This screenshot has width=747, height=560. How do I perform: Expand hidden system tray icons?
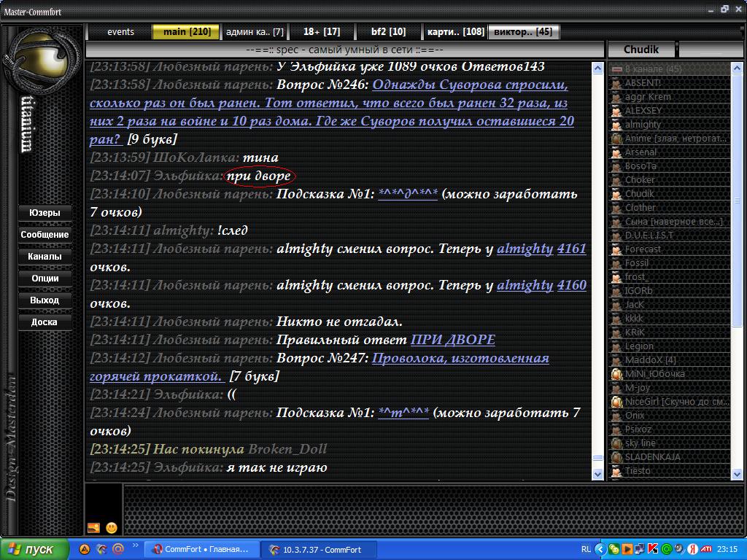tap(600, 549)
